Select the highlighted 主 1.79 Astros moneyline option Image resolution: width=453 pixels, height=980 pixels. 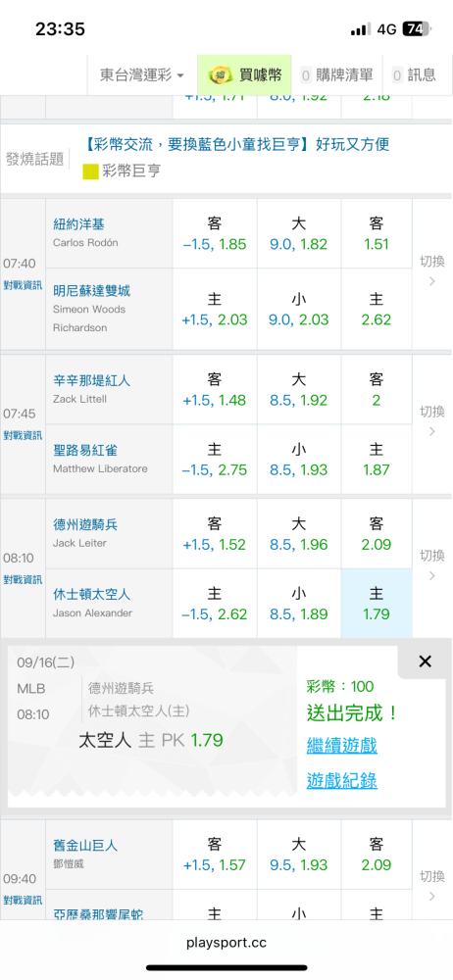377,603
